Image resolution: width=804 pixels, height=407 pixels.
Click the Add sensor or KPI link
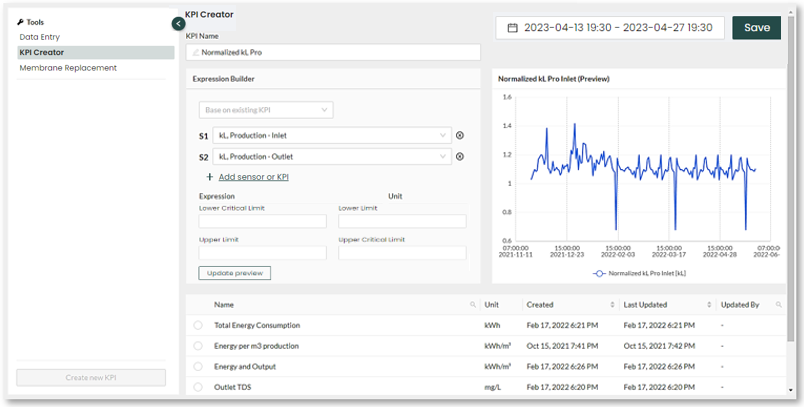pyautogui.click(x=253, y=177)
